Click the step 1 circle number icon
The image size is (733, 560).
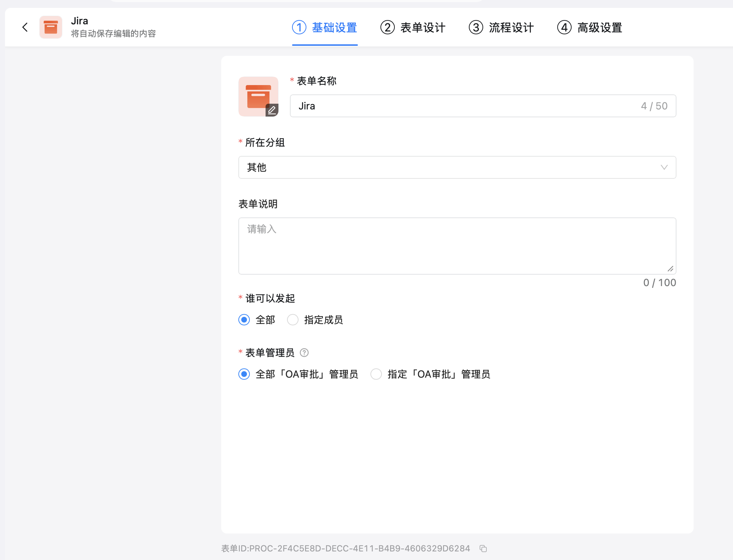pos(299,28)
